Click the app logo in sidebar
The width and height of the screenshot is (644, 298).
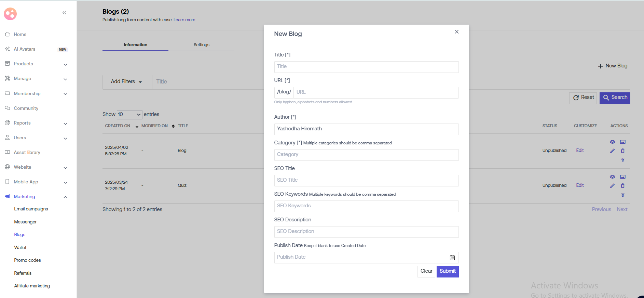(10, 14)
